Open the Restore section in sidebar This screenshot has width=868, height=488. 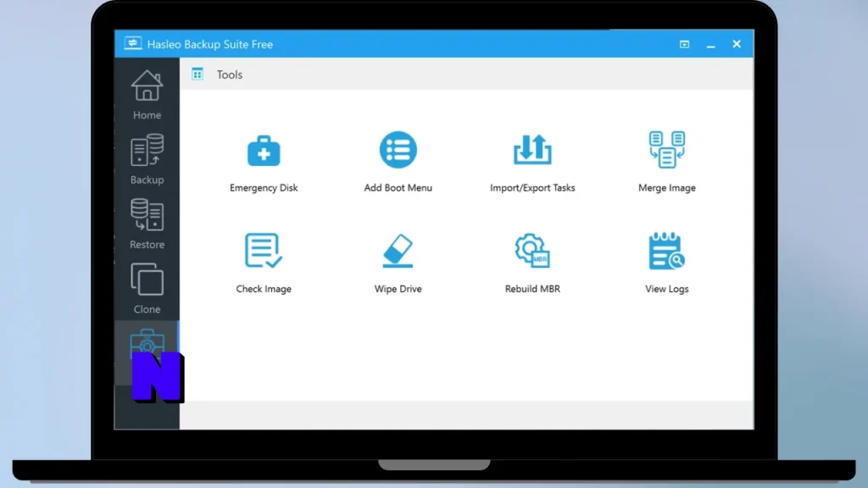[147, 224]
